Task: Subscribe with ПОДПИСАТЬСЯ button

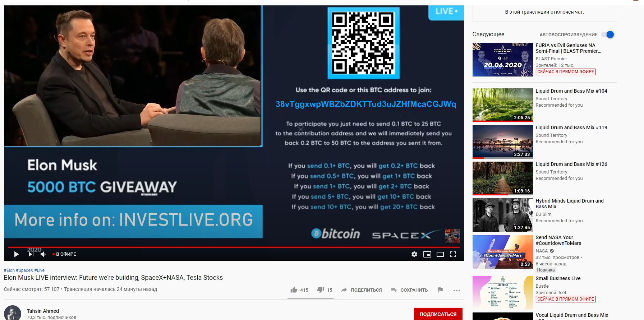Action: click(438, 314)
